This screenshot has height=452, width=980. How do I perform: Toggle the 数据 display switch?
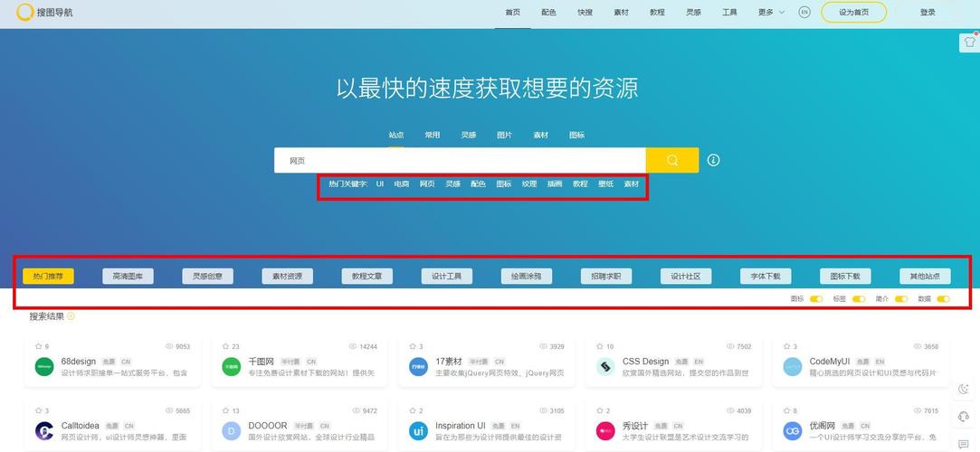[x=943, y=299]
